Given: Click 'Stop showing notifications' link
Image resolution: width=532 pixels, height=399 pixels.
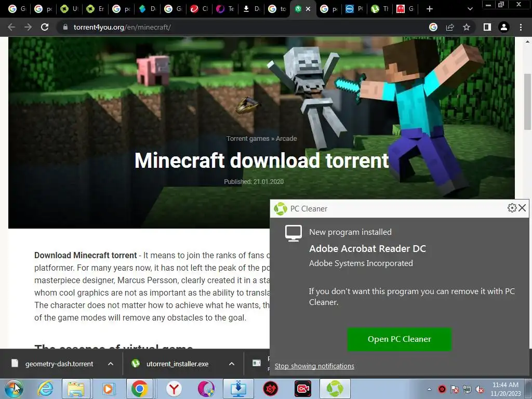Looking at the screenshot, I should tap(314, 366).
